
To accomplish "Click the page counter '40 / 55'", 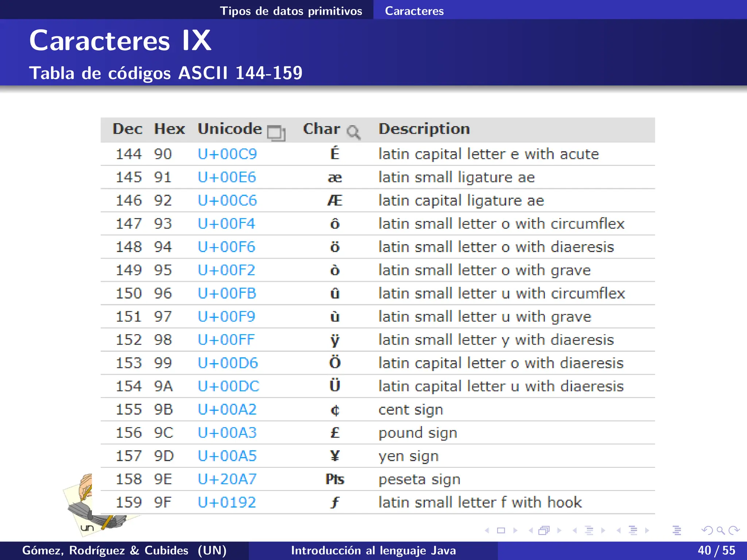I will 717,551.
